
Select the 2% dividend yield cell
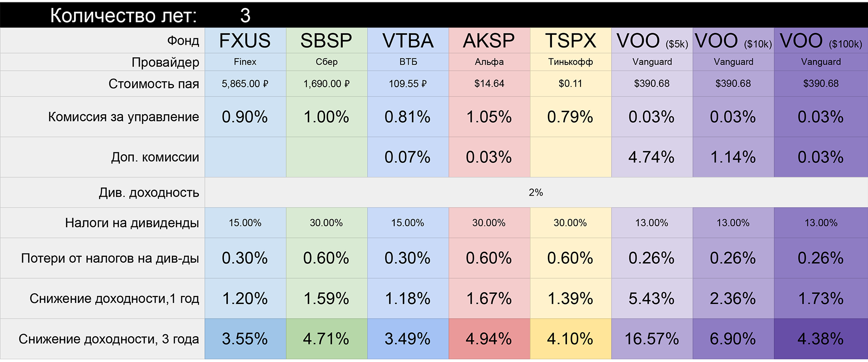click(536, 193)
